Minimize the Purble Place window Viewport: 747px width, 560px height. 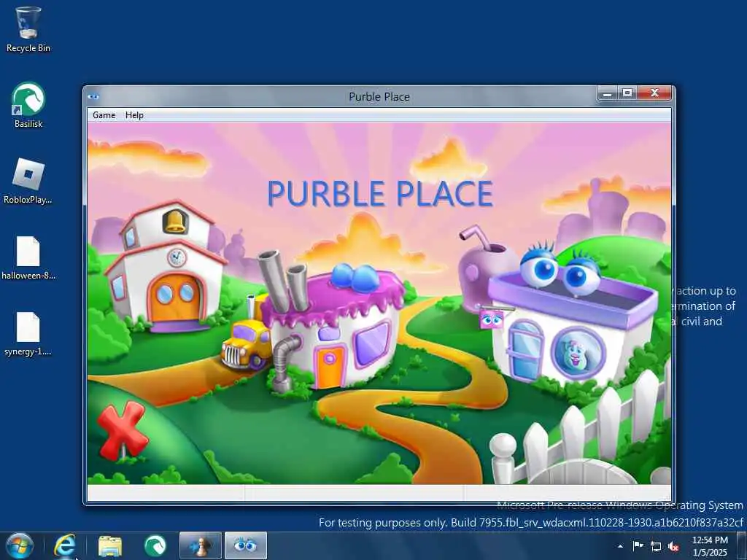pos(607,94)
